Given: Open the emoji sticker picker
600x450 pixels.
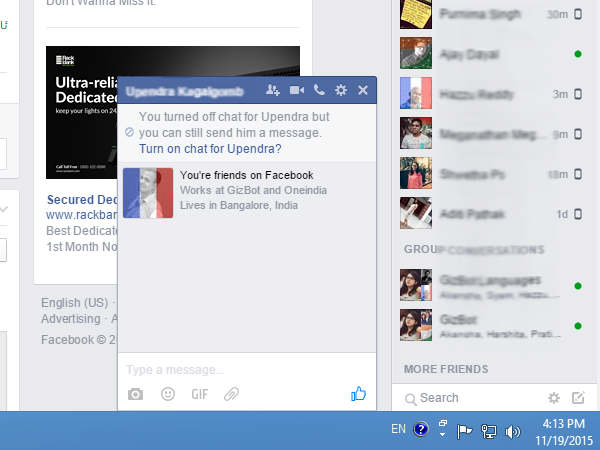Looking at the screenshot, I should [168, 394].
